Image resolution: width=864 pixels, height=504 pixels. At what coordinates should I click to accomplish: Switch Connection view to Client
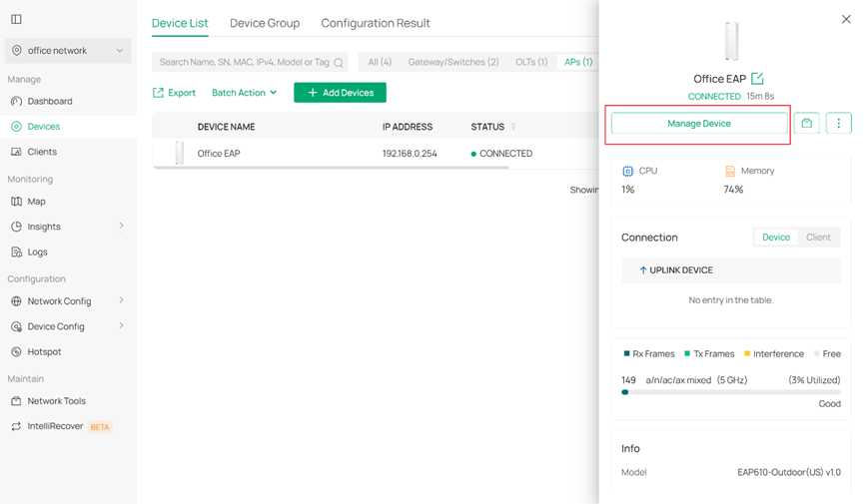click(x=818, y=238)
